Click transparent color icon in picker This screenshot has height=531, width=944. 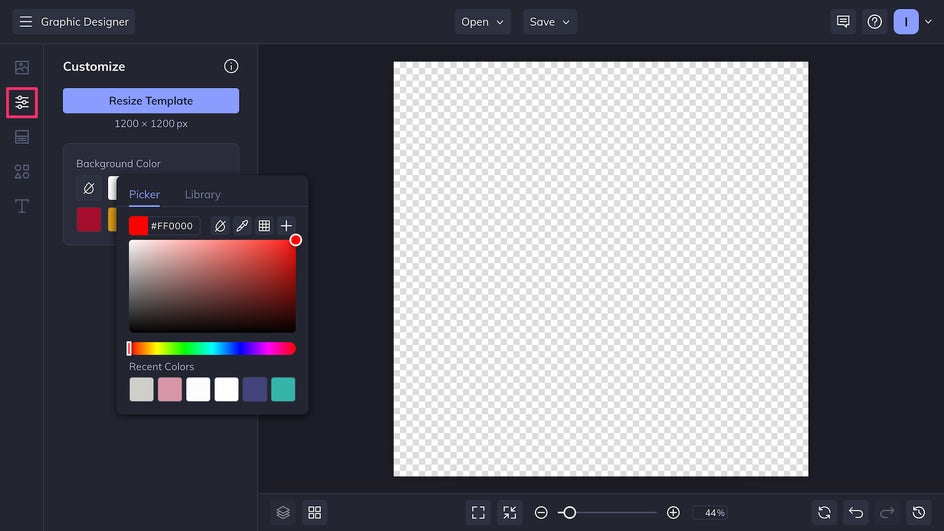pyautogui.click(x=220, y=226)
